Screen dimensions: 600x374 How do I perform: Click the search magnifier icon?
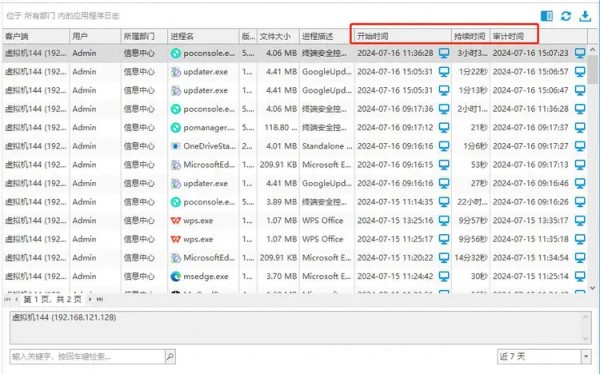pos(170,357)
